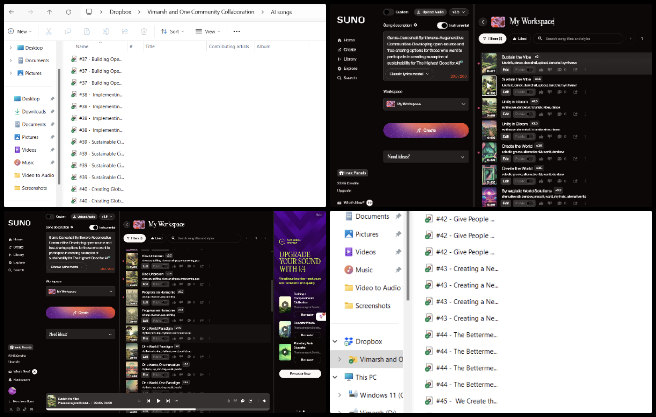Click Dropbox in the Explorer breadcrumb path
This screenshot has width=656, height=417.
click(120, 12)
